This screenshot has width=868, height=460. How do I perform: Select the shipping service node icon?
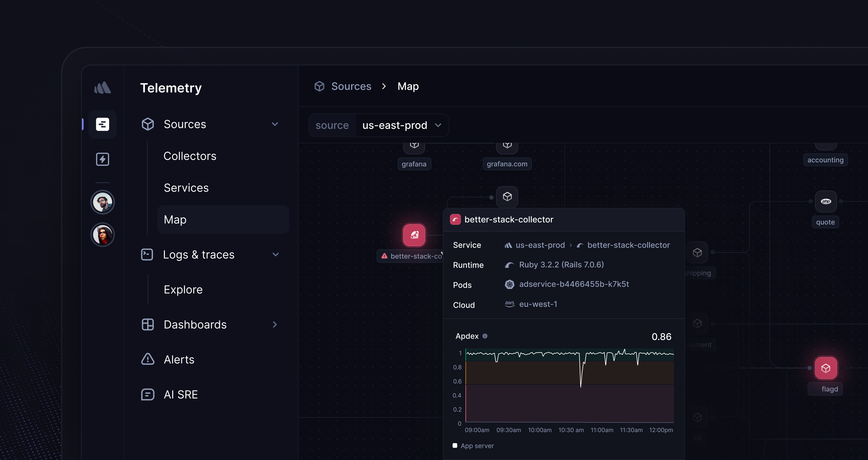pyautogui.click(x=697, y=252)
